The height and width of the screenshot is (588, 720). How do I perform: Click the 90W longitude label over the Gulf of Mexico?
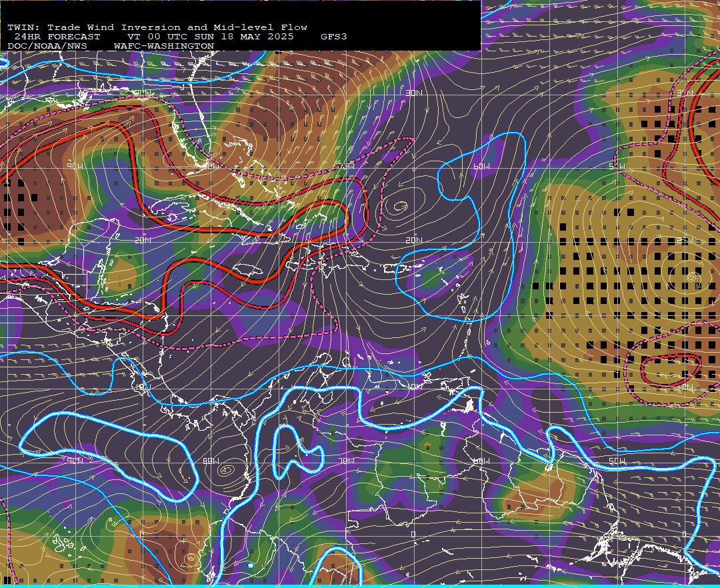click(75, 166)
